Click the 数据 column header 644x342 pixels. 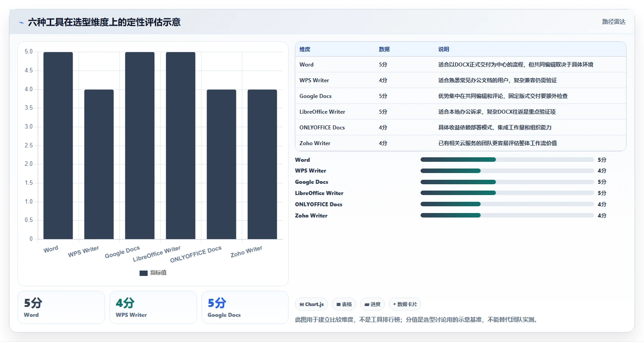point(384,49)
